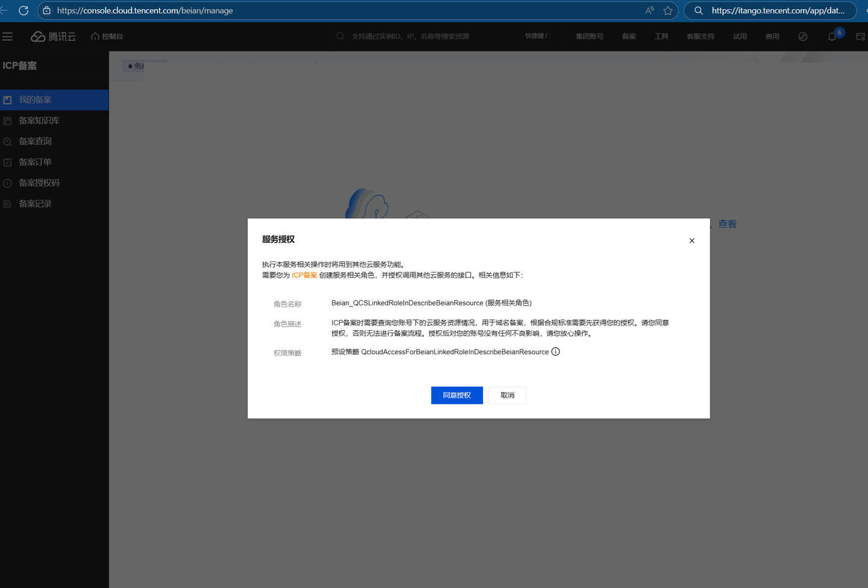Open 备案授权码 sidebar item
868x588 pixels.
pos(39,183)
